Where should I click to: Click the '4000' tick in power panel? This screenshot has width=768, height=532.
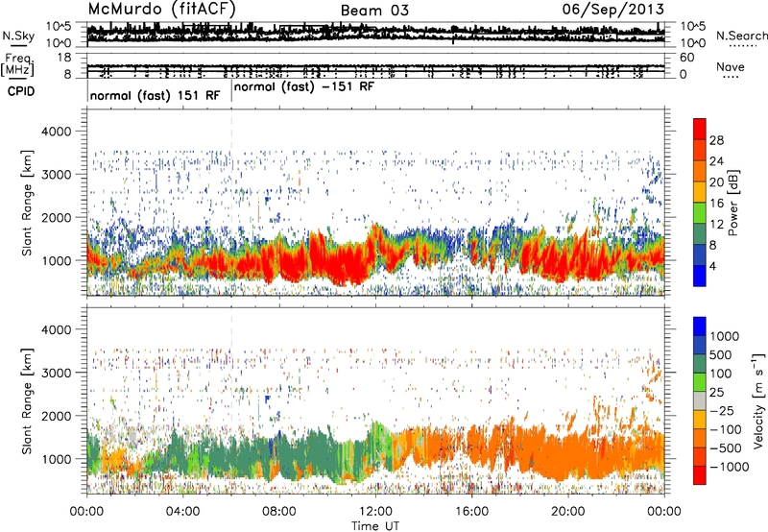(x=57, y=132)
